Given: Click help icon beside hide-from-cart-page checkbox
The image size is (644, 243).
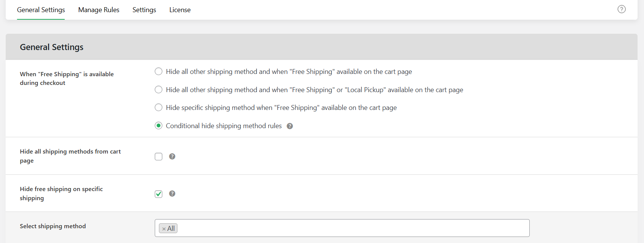Looking at the screenshot, I should tap(172, 157).
